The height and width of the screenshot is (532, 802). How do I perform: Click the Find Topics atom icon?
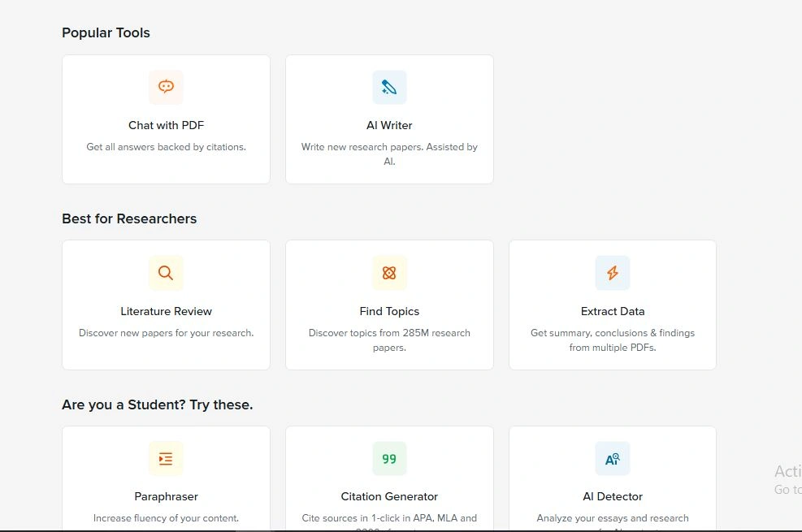(389, 273)
